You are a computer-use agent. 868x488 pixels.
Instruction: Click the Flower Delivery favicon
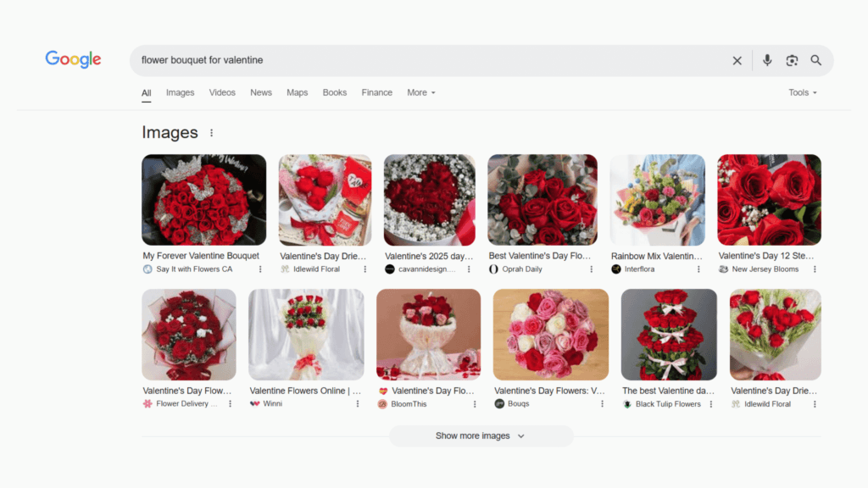tap(147, 404)
